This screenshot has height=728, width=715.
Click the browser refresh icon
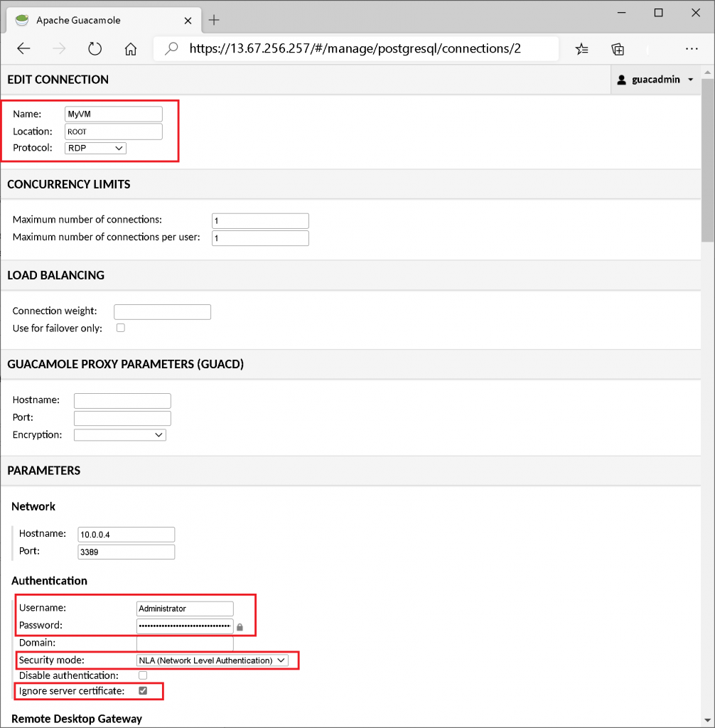(95, 49)
